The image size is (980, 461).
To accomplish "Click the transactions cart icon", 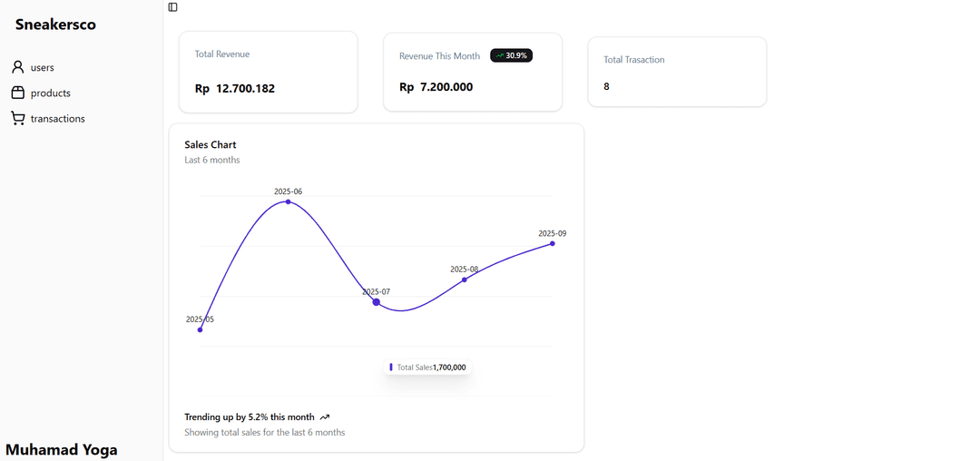I will coord(17,118).
